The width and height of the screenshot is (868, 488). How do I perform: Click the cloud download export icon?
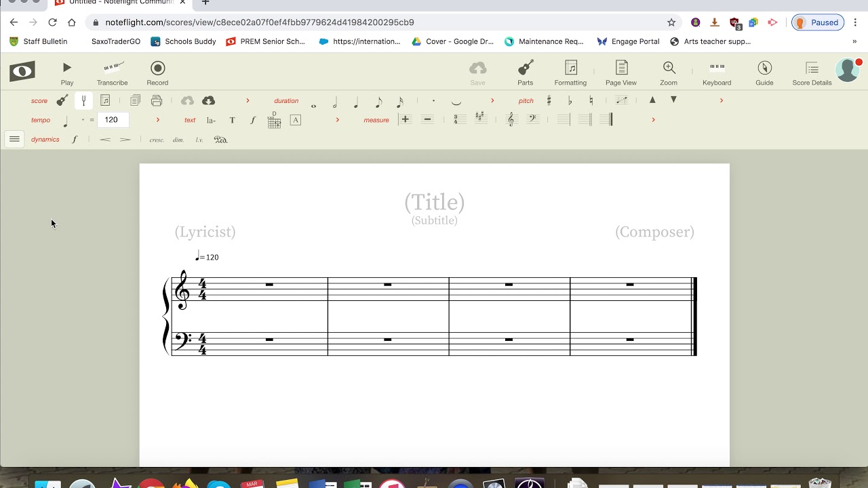click(x=208, y=100)
